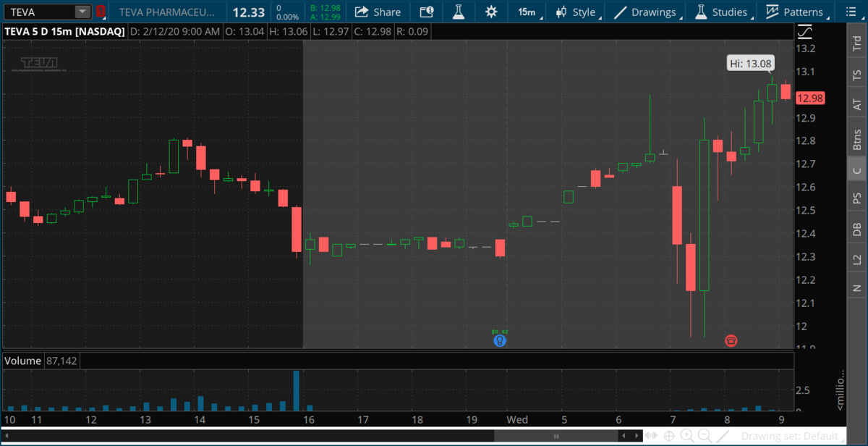Click the blue dividend marker icon
The width and height of the screenshot is (868, 446).
pos(499,340)
